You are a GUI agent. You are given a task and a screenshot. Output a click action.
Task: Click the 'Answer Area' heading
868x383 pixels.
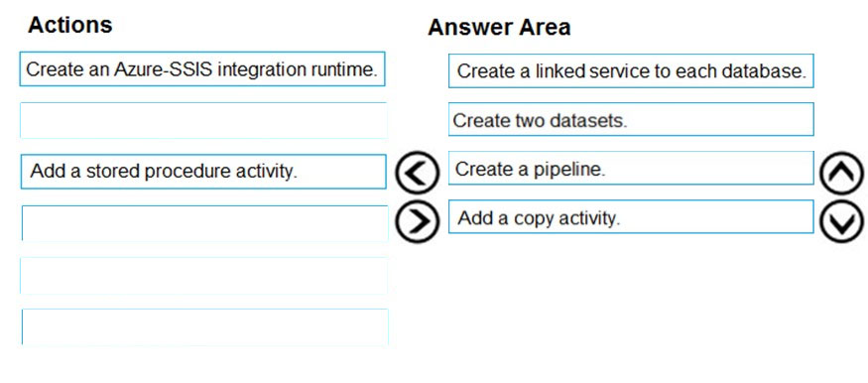[x=499, y=27]
